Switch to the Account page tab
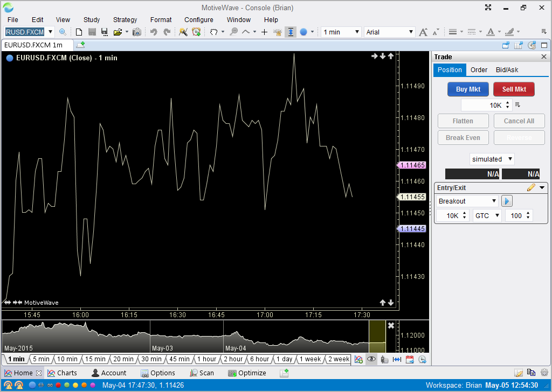Viewport: 552px width, 392px height. (x=109, y=373)
